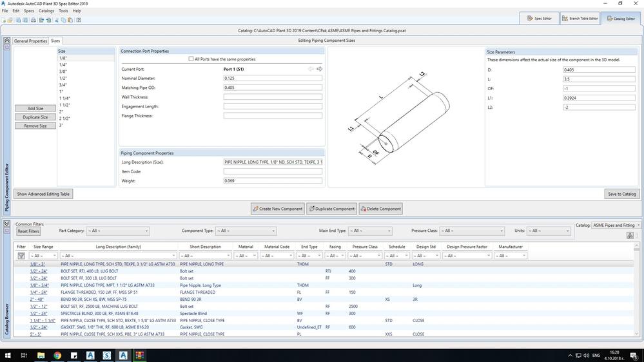Open the File menu
644x362 pixels.
pyautogui.click(x=5, y=11)
